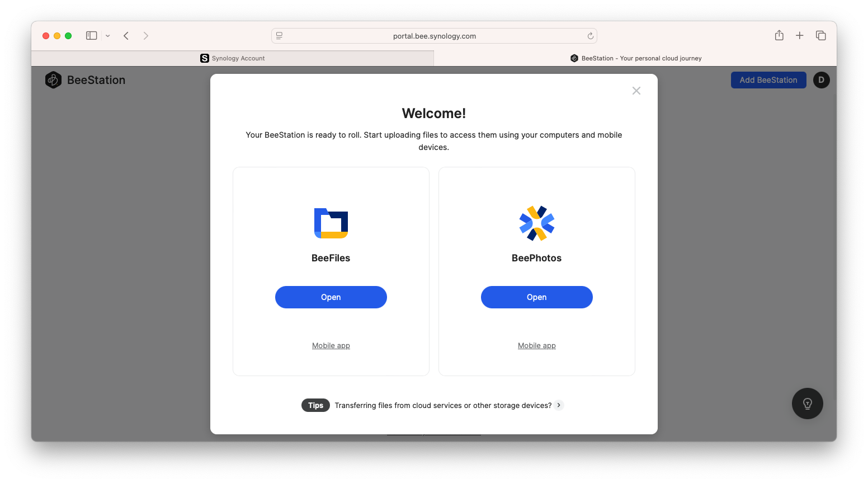Reload the page with refresh icon
The width and height of the screenshot is (868, 483).
[590, 36]
